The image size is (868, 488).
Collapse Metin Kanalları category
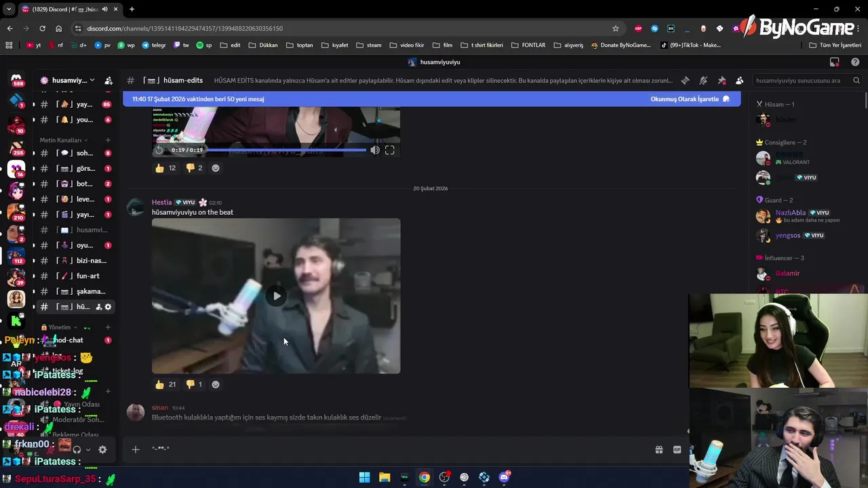63,140
